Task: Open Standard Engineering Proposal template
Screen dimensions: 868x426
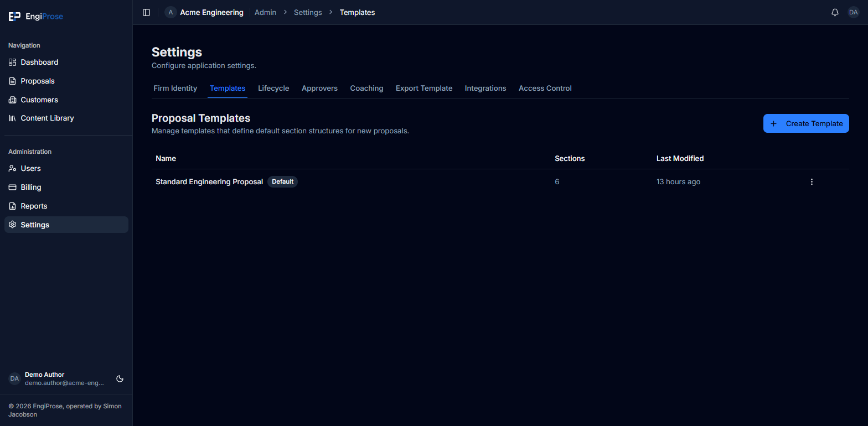Action: tap(209, 181)
